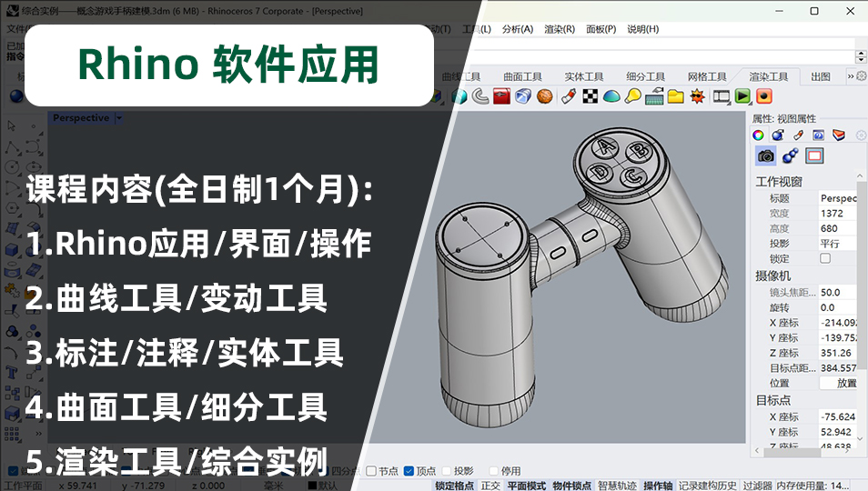Click the blue connected spheres icon
This screenshot has height=491, width=868.
(790, 155)
